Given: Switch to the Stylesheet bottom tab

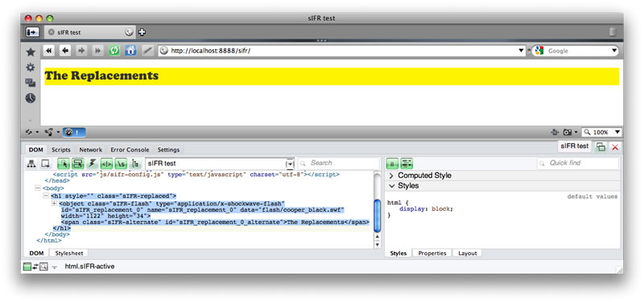Looking at the screenshot, I should 69,253.
